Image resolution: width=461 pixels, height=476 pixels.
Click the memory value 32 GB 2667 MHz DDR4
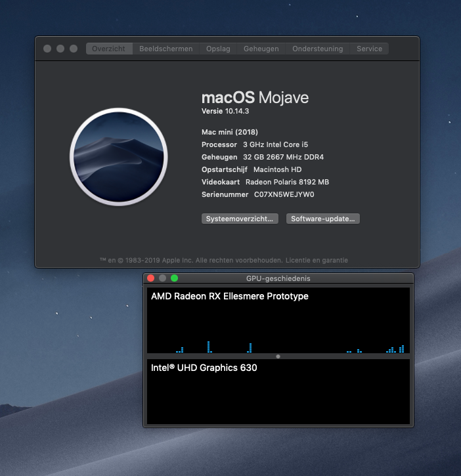coord(283,157)
